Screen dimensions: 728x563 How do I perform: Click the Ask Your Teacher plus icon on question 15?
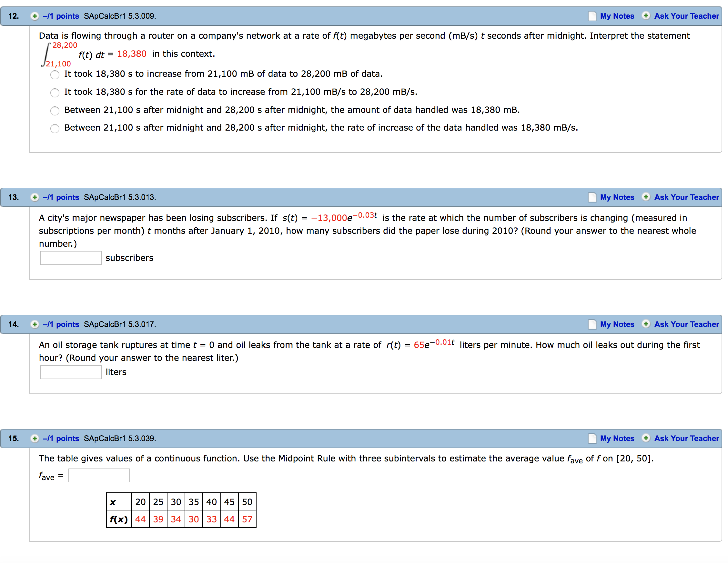tap(646, 439)
